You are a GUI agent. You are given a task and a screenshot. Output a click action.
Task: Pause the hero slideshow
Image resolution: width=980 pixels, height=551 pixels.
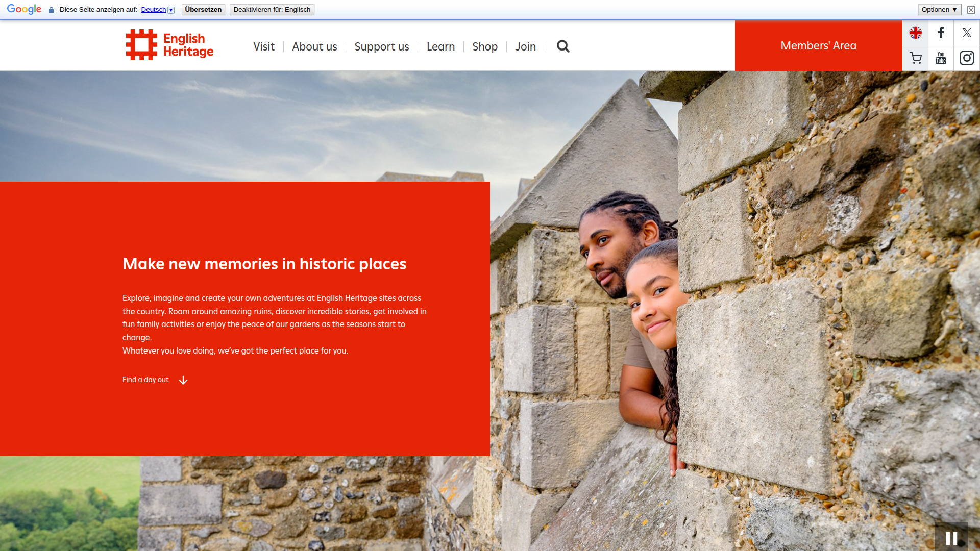point(951,538)
